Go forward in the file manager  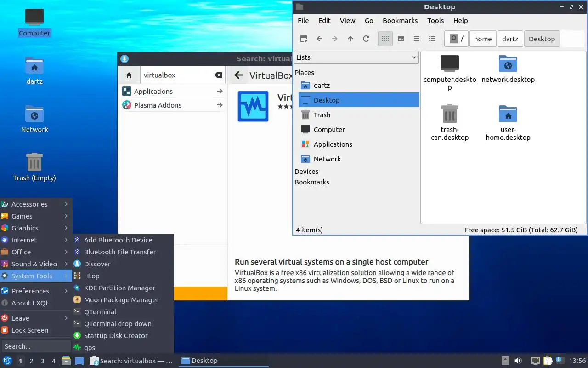(x=335, y=39)
